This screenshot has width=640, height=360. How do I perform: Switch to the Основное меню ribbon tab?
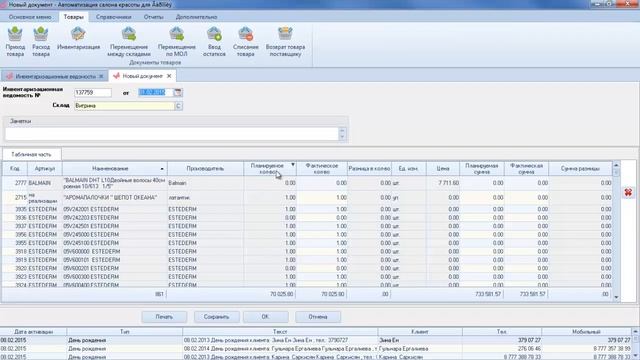[30, 17]
